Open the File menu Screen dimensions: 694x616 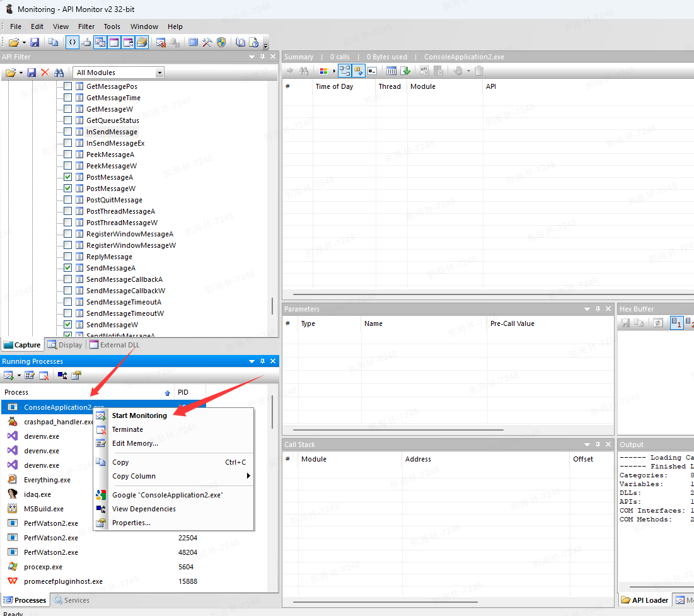pyautogui.click(x=16, y=26)
